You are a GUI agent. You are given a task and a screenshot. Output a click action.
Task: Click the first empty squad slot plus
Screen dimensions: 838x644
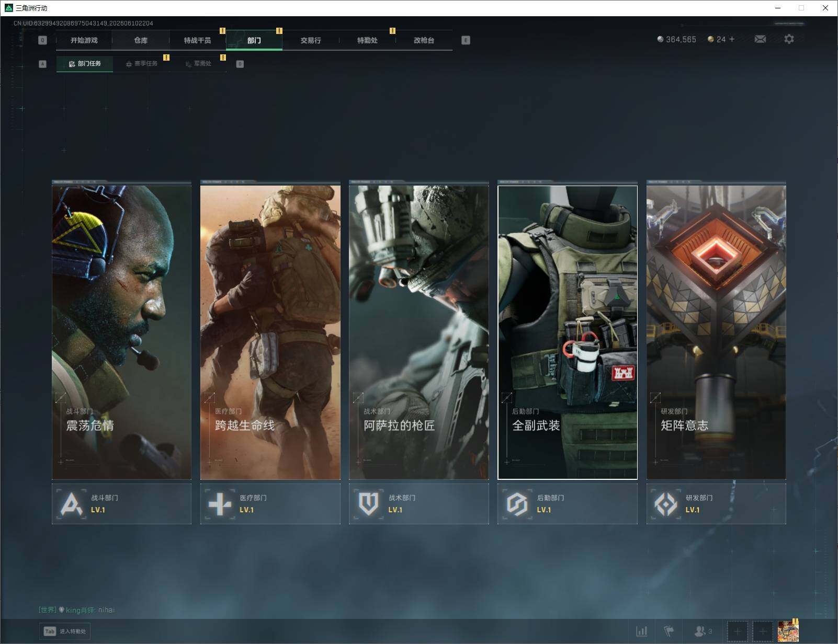738,631
